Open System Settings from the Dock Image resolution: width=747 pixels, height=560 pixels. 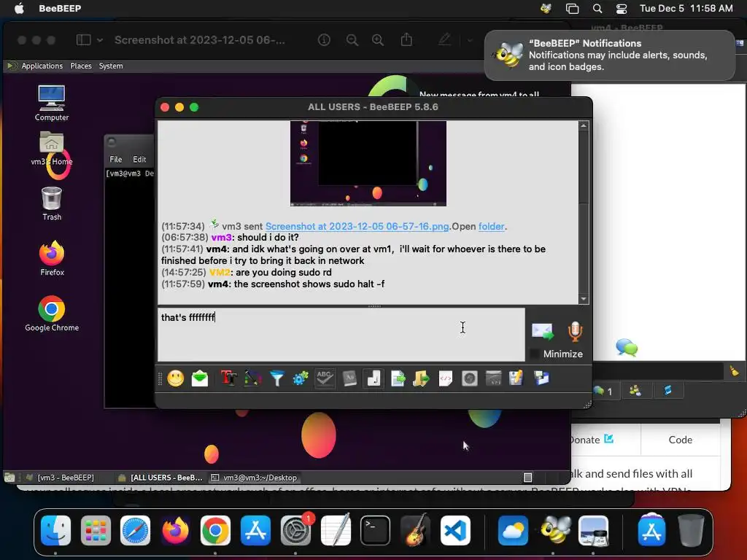295,530
